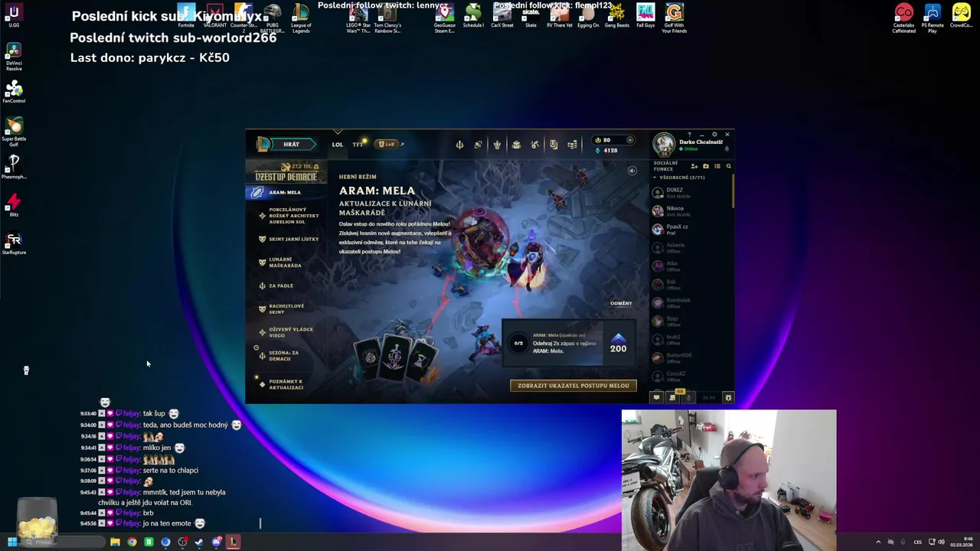The image size is (980, 551).
Task: Open the Fortnite desktop shortcut
Action: [186, 16]
